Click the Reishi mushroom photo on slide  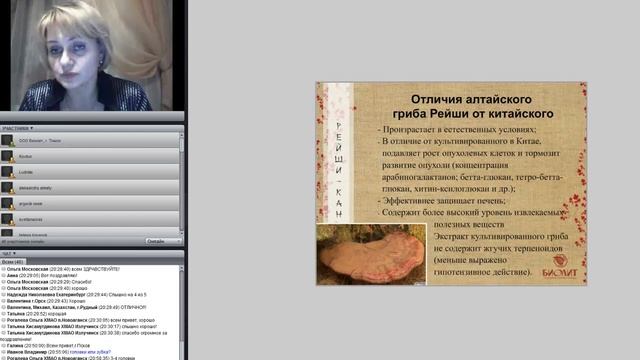click(371, 254)
